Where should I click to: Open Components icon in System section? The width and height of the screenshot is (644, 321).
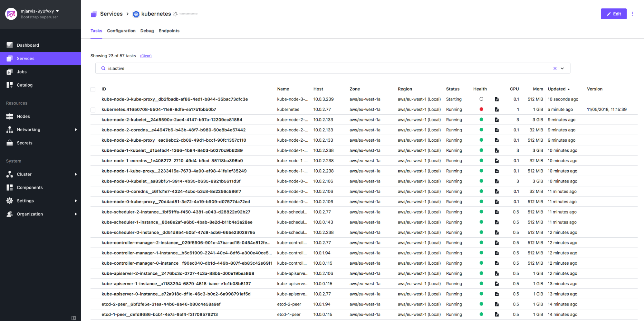pos(10,187)
